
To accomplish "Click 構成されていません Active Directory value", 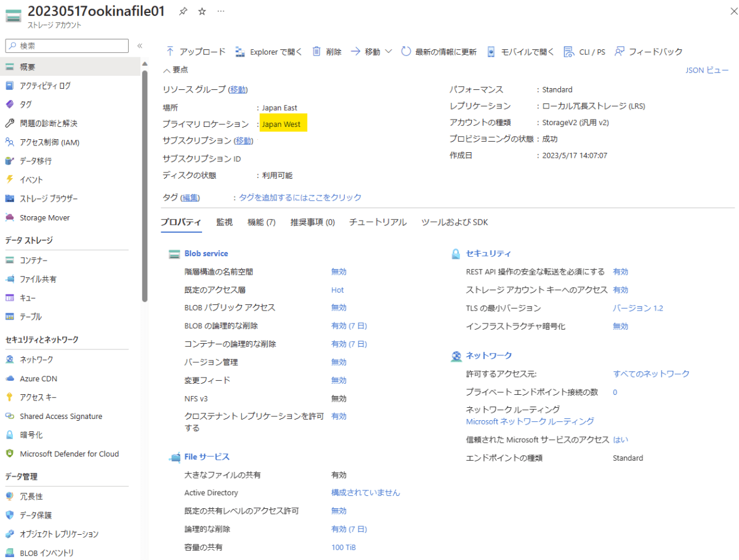I will tap(366, 493).
